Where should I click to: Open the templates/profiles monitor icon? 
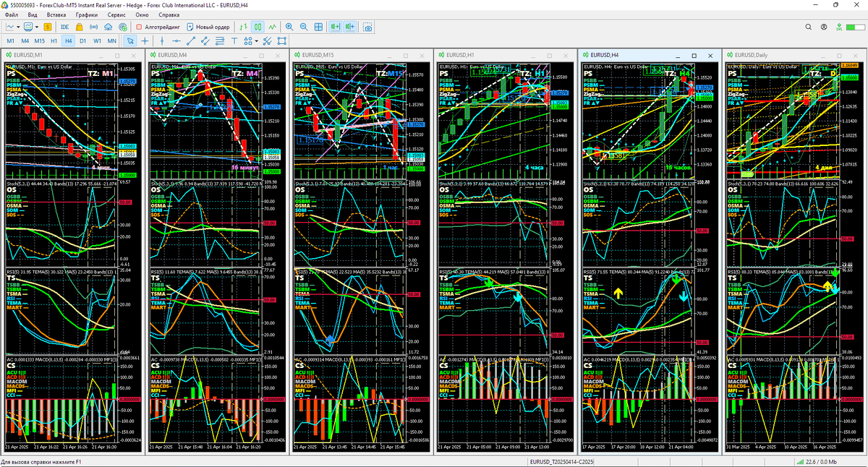pos(28,27)
